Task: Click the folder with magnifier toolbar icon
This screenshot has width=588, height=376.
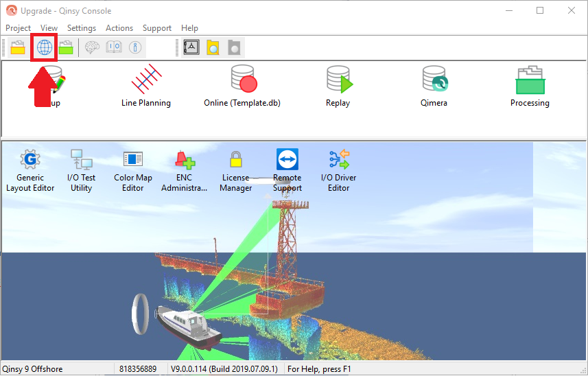Action: click(x=213, y=47)
